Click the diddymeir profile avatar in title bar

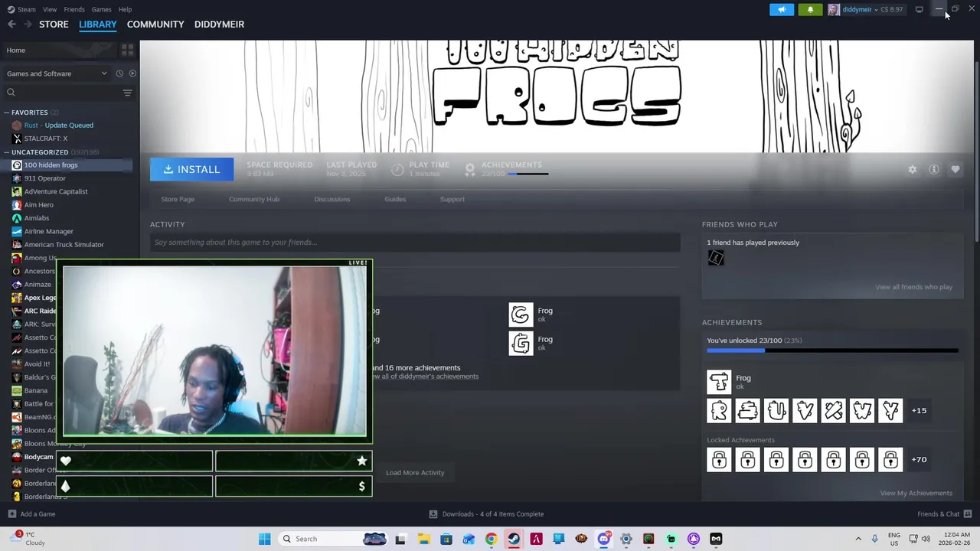[834, 9]
